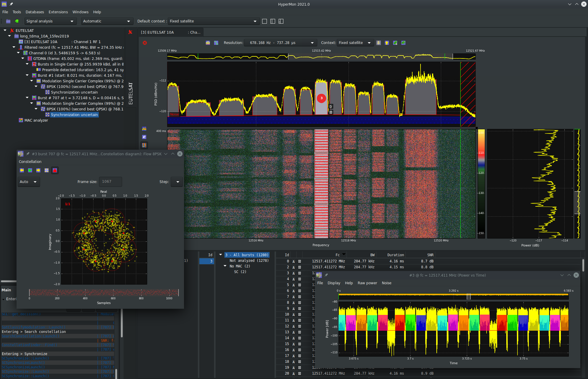Open the Signal analysis dropdown
588x379 pixels.
50,21
